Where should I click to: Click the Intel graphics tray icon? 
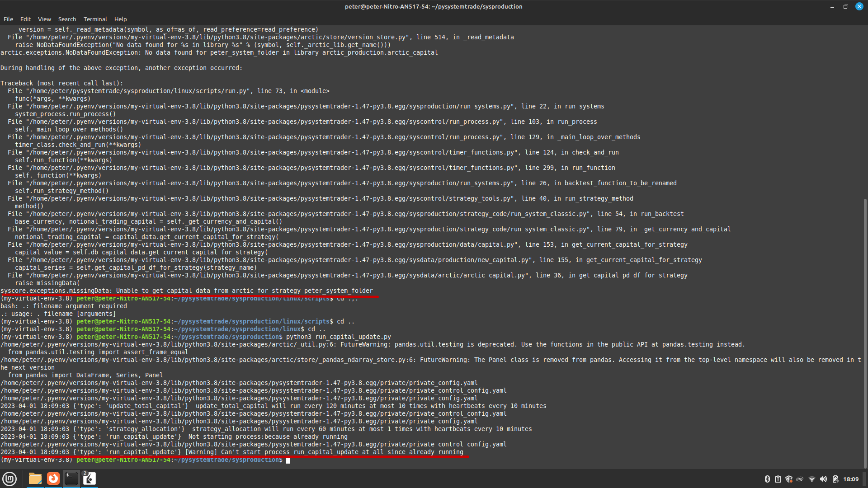[800, 479]
